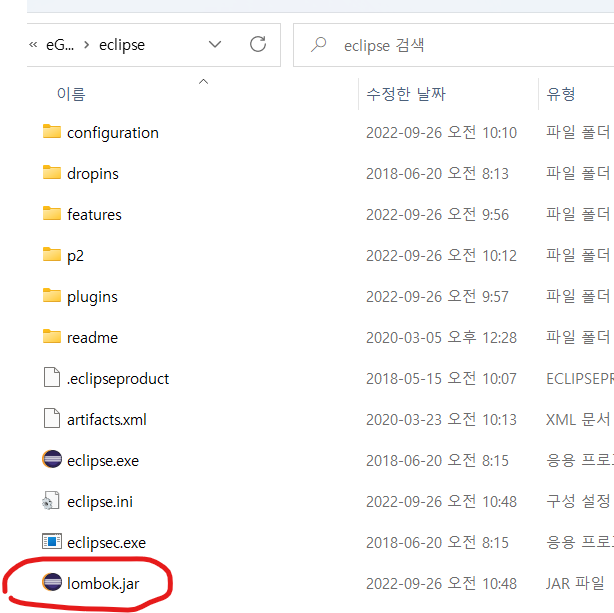This screenshot has height=613, width=614.
Task: Click the eclipse.ini settings file icon
Action: pyautogui.click(x=51, y=501)
